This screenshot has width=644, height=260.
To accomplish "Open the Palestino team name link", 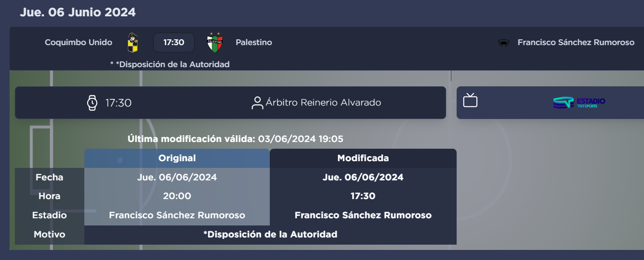I will (x=253, y=43).
